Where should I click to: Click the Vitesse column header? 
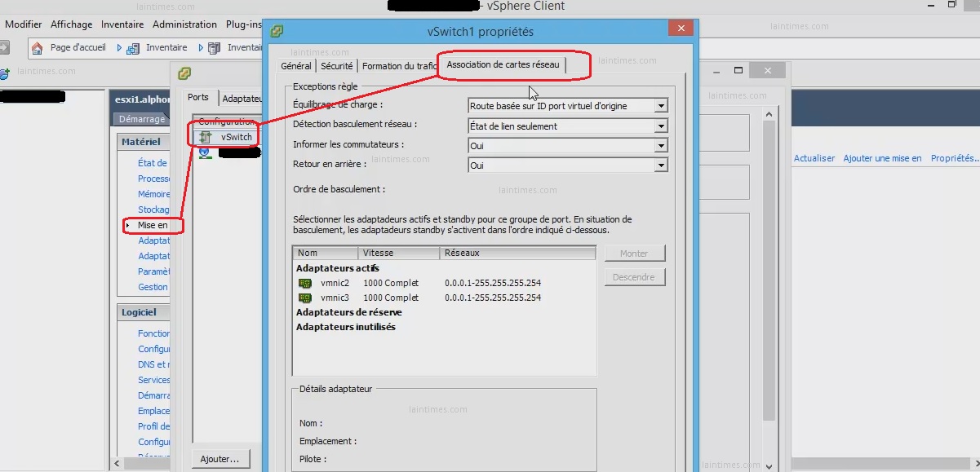pos(399,254)
